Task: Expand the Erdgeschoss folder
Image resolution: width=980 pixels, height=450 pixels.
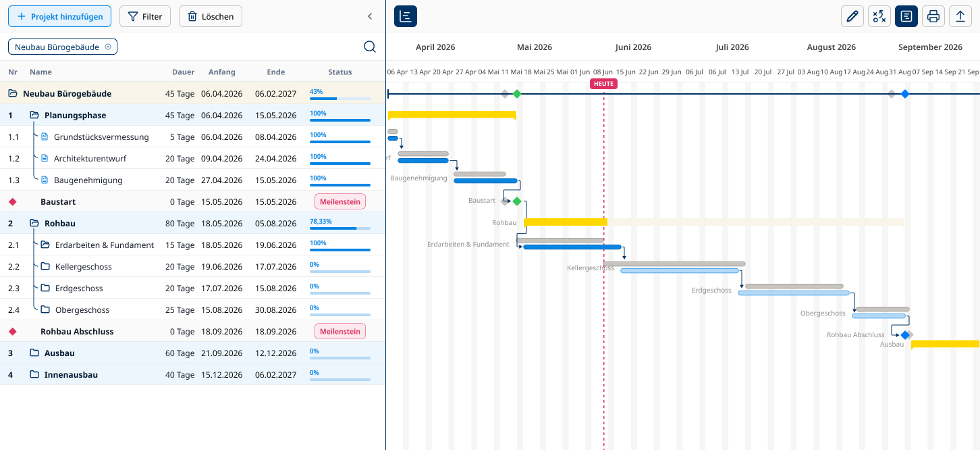Action: (x=45, y=288)
